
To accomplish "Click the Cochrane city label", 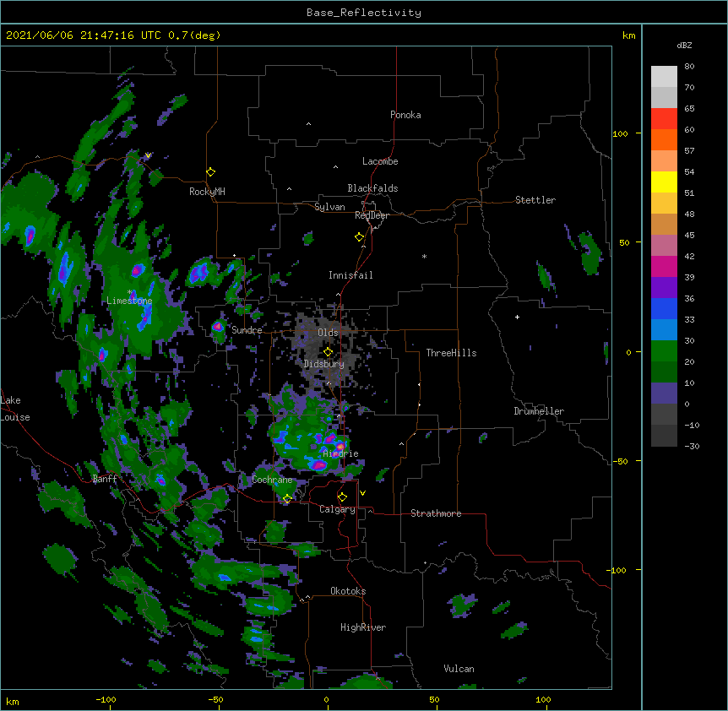I will coord(272,480).
